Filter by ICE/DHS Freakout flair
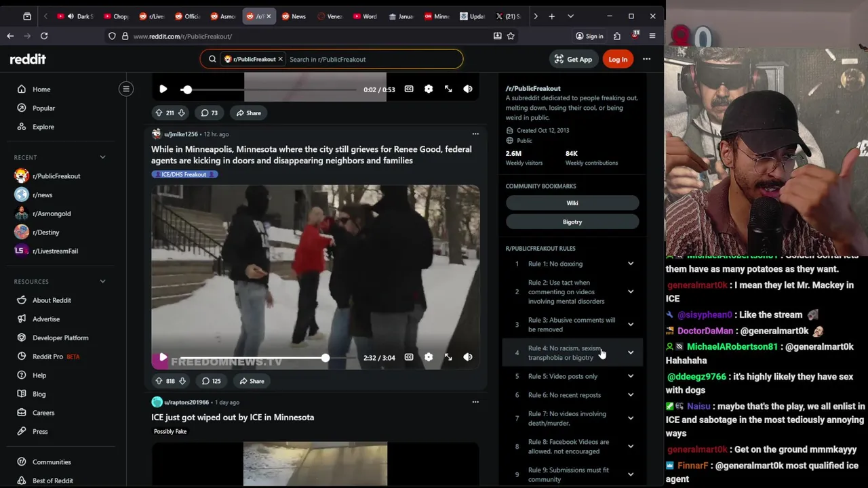Viewport: 868px width, 488px height. [184, 174]
